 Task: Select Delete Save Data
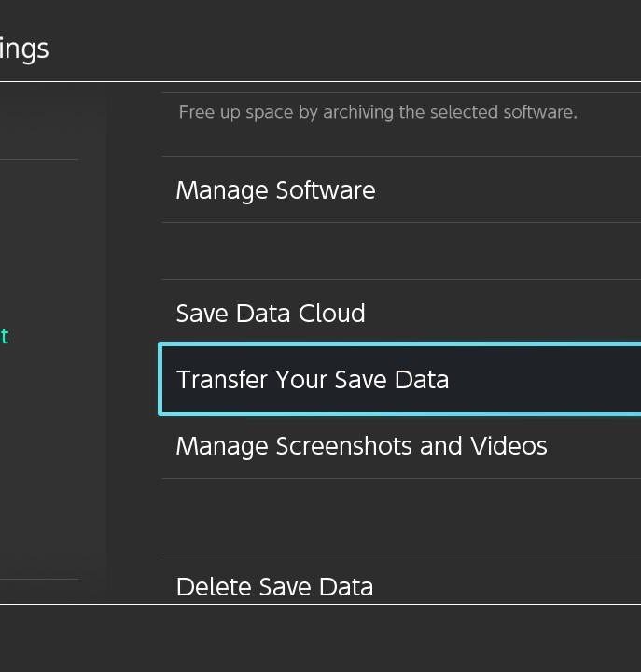click(274, 586)
